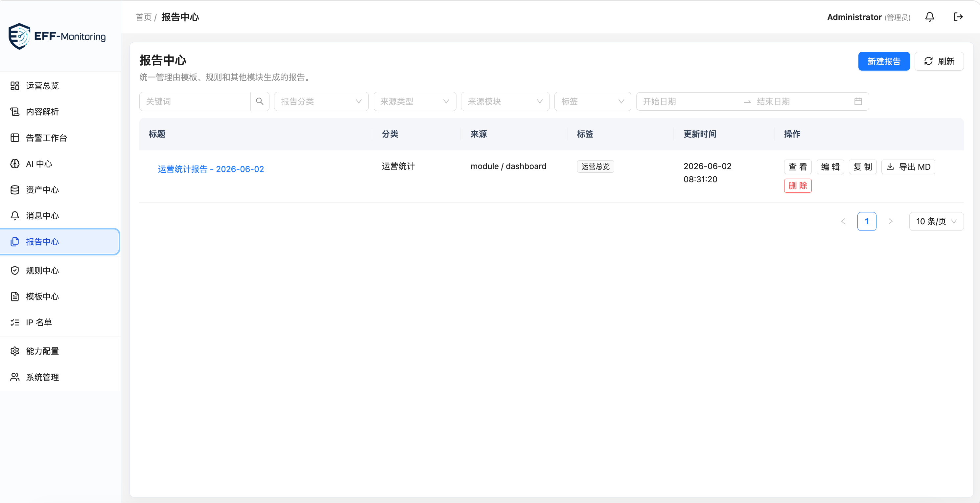Click the calendar icon in date range
The image size is (980, 503).
tap(858, 101)
